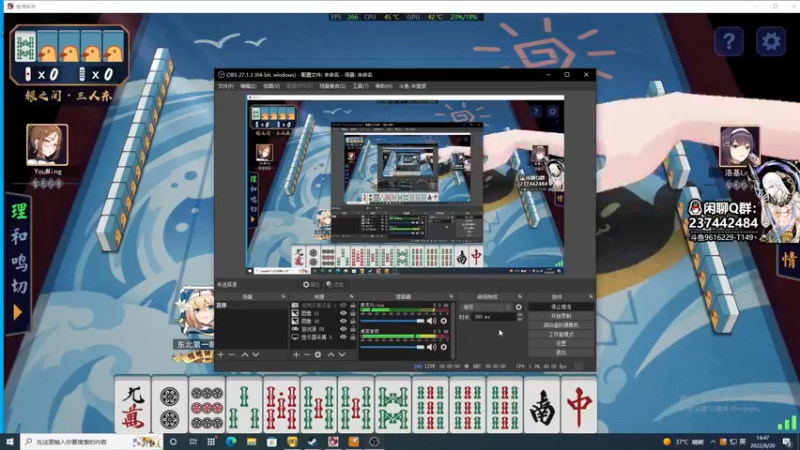The width and height of the screenshot is (800, 450).
Task: Click the OBS 退出 exit button
Action: pos(561,352)
